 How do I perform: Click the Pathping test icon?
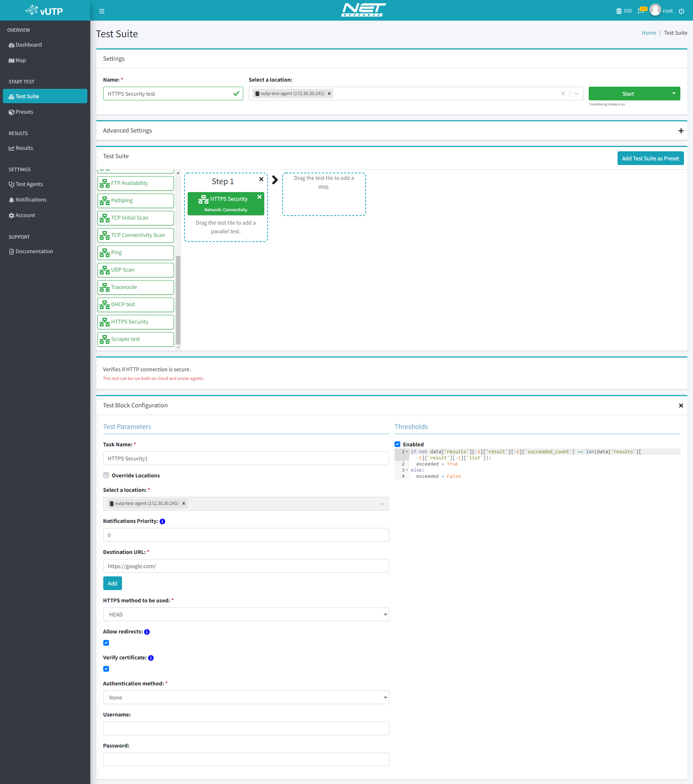106,200
